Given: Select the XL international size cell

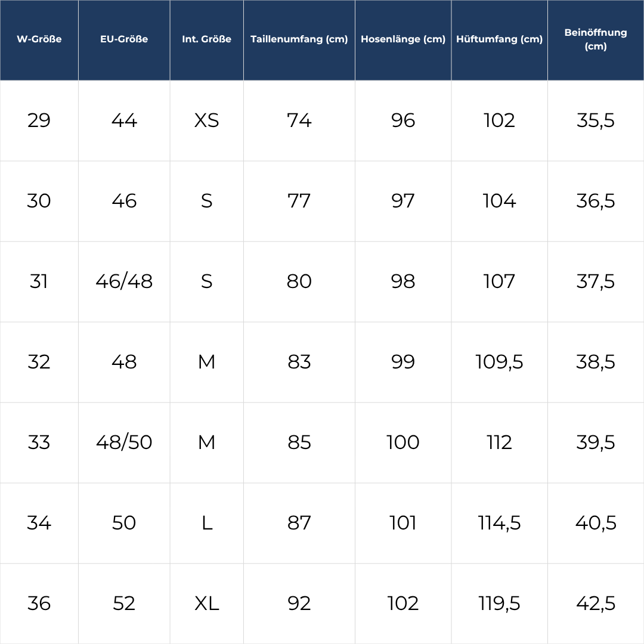Looking at the screenshot, I should pyautogui.click(x=207, y=603).
